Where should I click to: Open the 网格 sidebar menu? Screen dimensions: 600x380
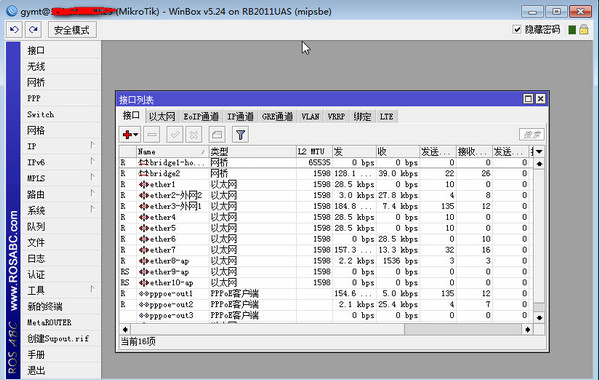click(61, 130)
